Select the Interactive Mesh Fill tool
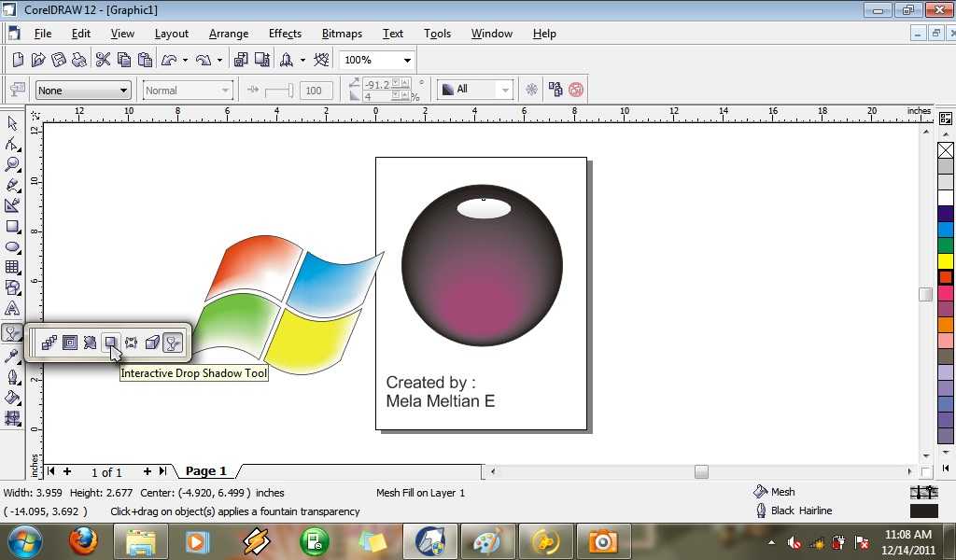 pyautogui.click(x=12, y=419)
